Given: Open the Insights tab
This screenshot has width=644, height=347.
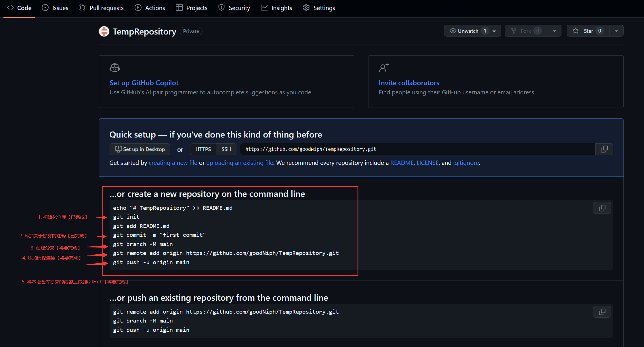Looking at the screenshot, I should (x=276, y=8).
